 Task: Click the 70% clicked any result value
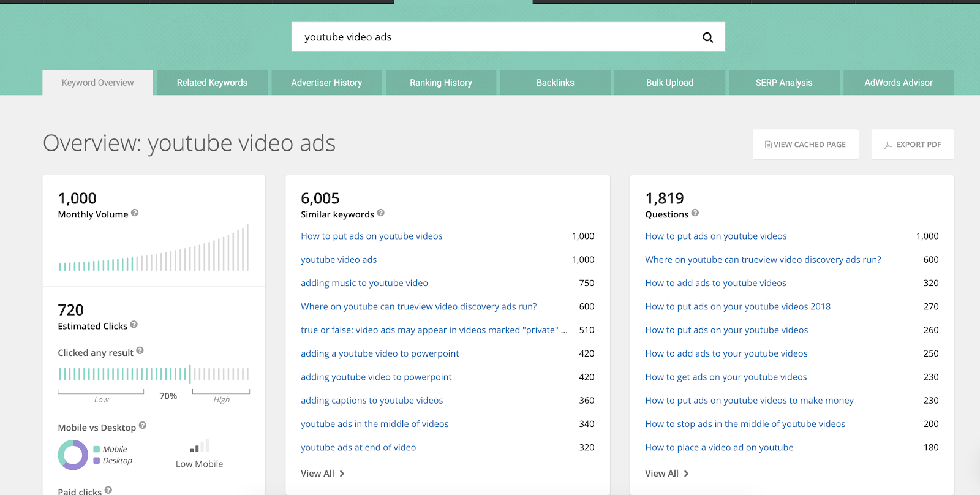(168, 396)
